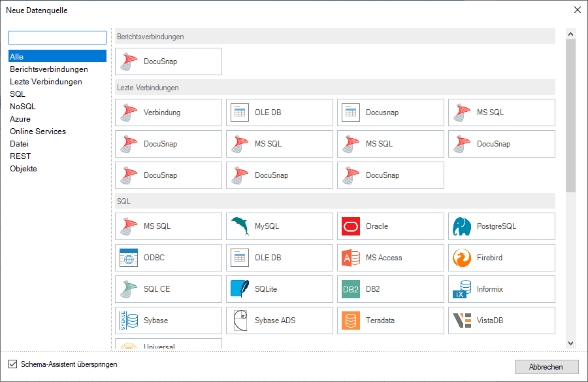Image resolution: width=588 pixels, height=382 pixels.
Task: Focus the search input field
Action: pos(57,37)
